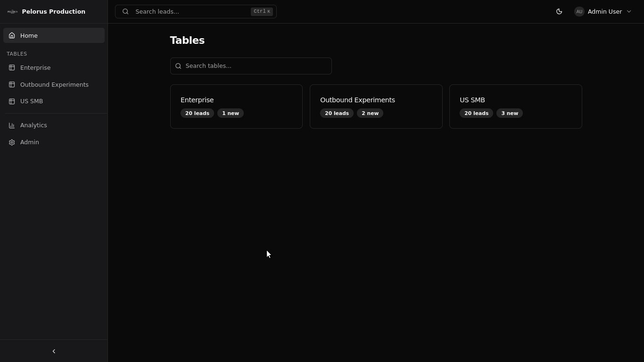
Task: Toggle dark mode with the moon icon
Action: coord(559,11)
